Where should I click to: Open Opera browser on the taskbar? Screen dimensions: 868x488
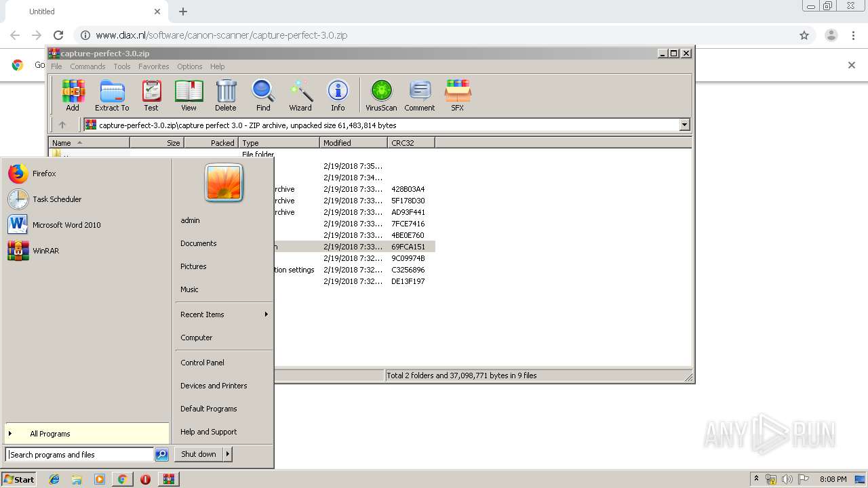coord(145,479)
